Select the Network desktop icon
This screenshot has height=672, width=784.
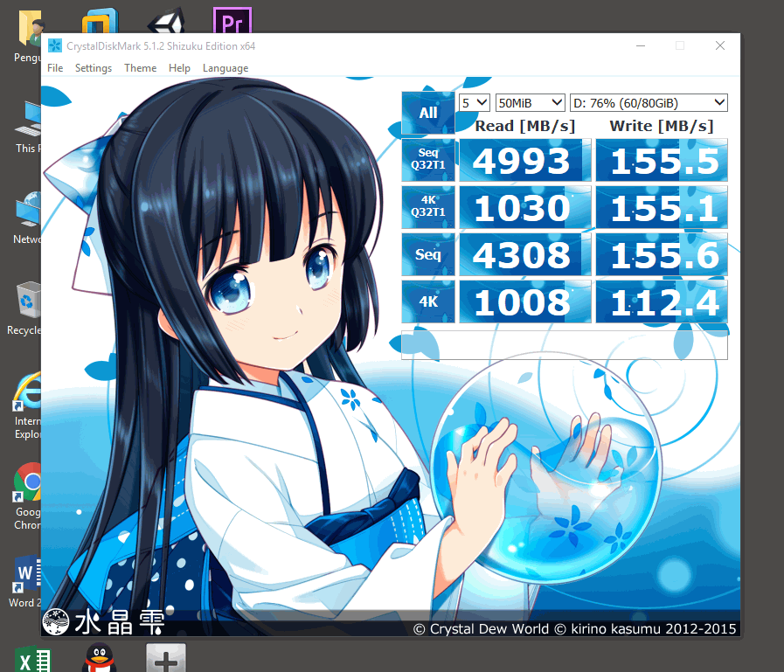coord(28,210)
